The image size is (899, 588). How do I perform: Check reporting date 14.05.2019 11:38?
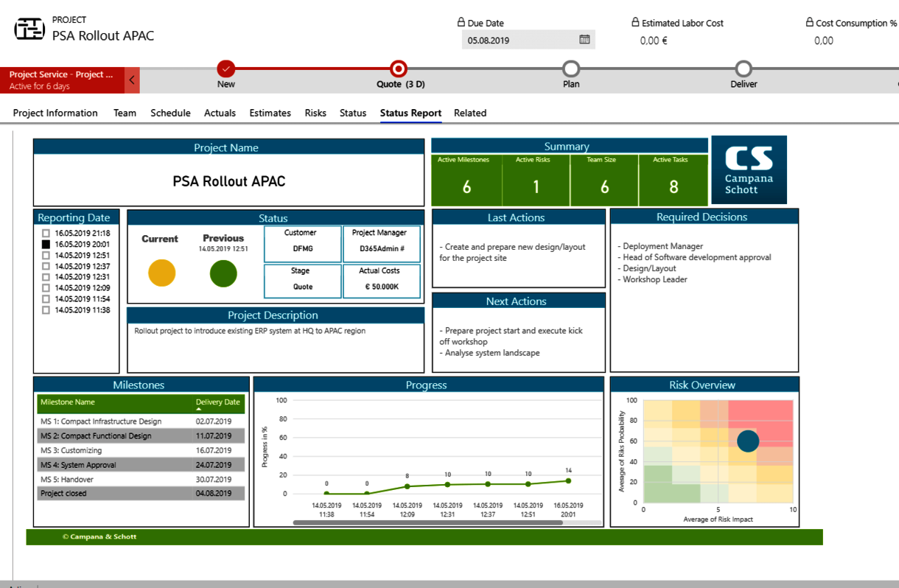pyautogui.click(x=46, y=310)
